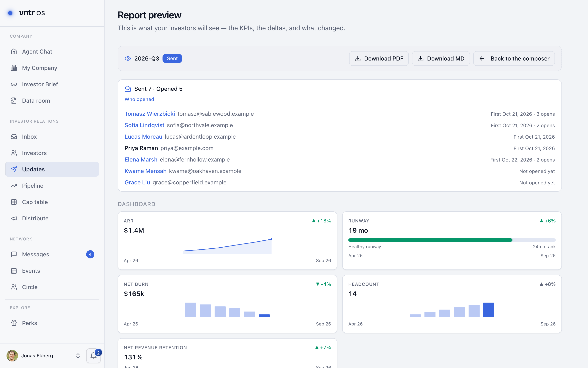
Task: Click the eye icon beside 2026-Q3
Action: [128, 58]
